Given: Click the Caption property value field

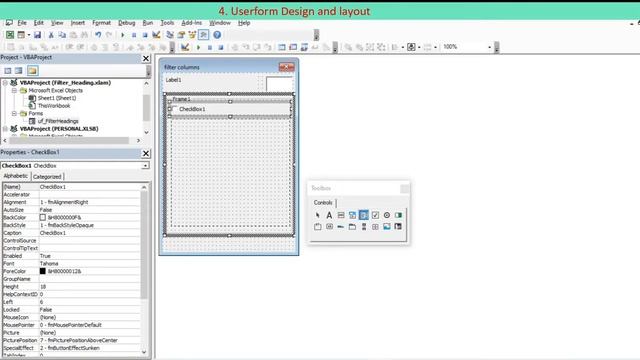Looking at the screenshot, I should coord(89,233).
